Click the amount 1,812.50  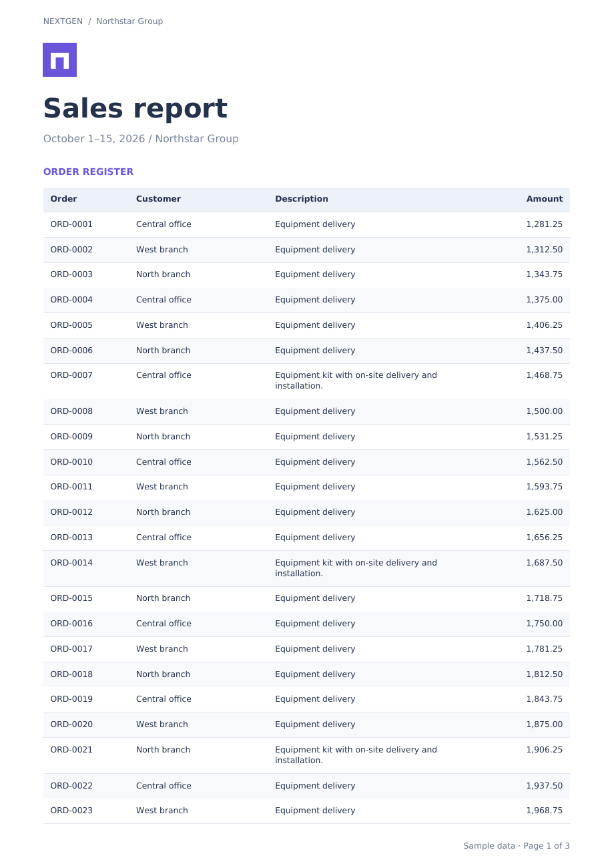coord(545,674)
